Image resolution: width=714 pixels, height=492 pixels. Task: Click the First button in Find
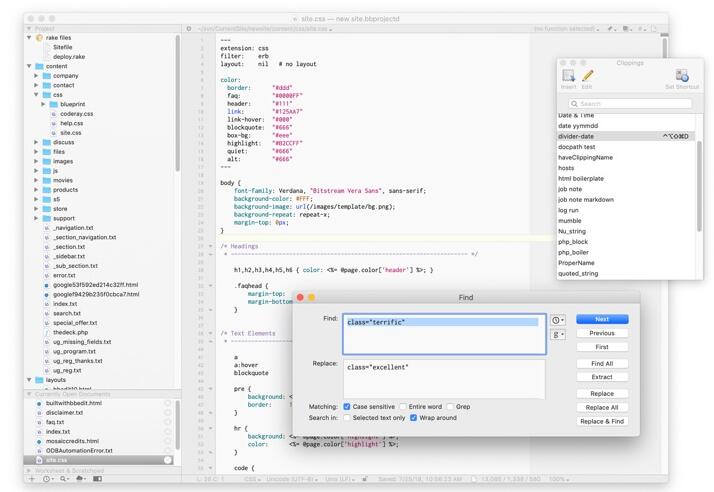(602, 347)
